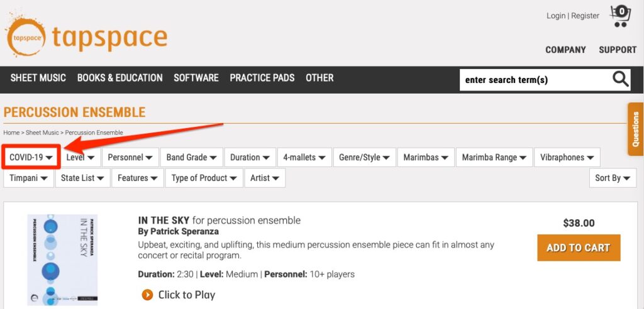Open the Sort By dropdown
Image resolution: width=644 pixels, height=309 pixels.
pyautogui.click(x=613, y=178)
